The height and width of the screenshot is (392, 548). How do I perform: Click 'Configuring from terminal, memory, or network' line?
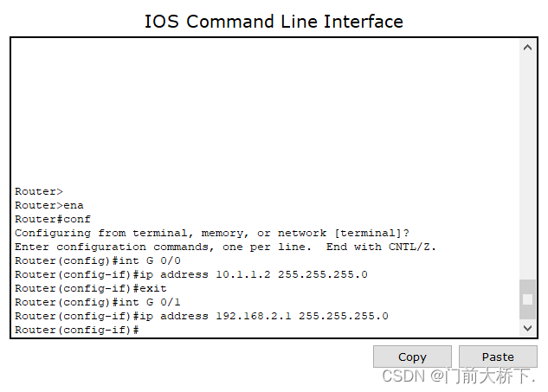tap(212, 233)
